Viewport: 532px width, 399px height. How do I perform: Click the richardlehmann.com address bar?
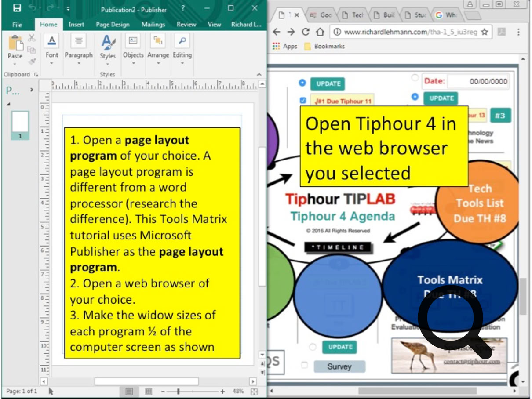411,32
